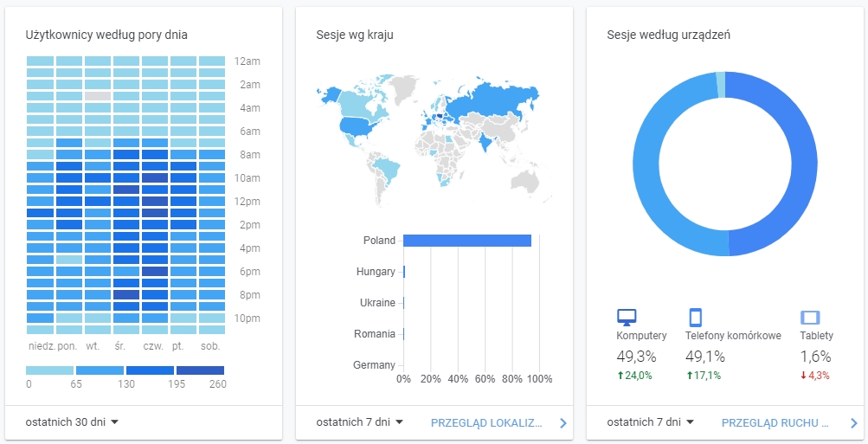Screen dimensions: 868x444
Task: Click Australia on the world map
Action: 526,182
